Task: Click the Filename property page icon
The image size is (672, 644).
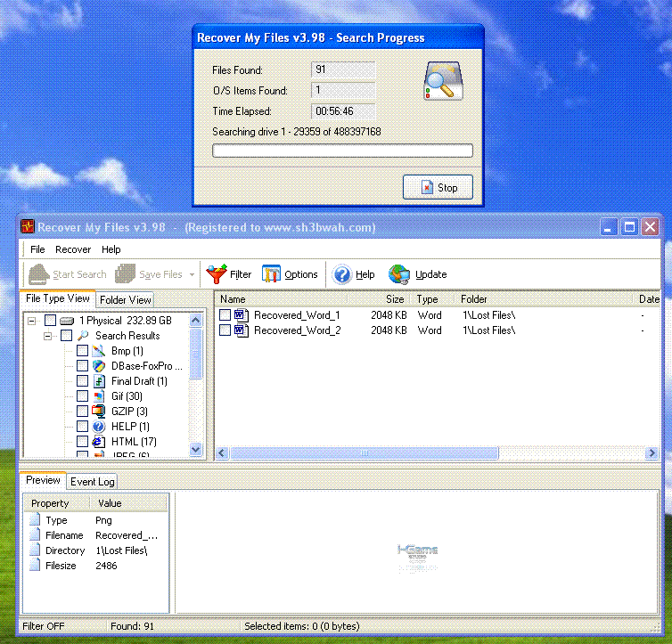Action: 35,534
